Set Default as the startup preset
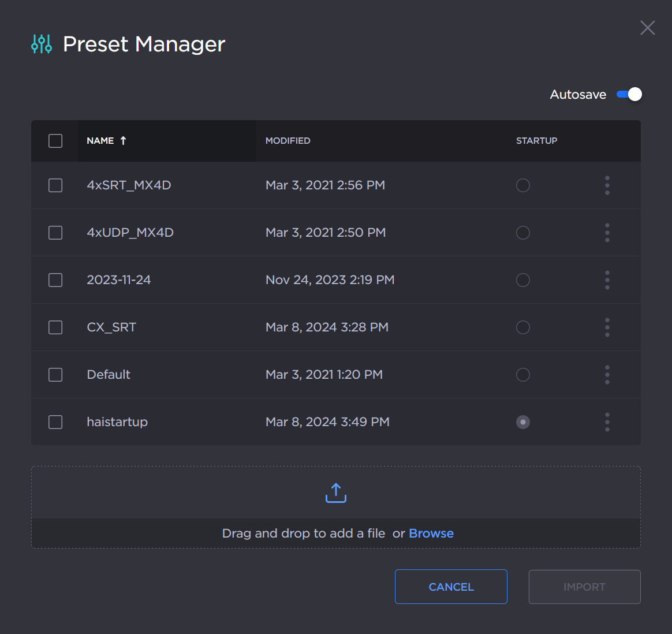This screenshot has width=672, height=634. coord(522,375)
